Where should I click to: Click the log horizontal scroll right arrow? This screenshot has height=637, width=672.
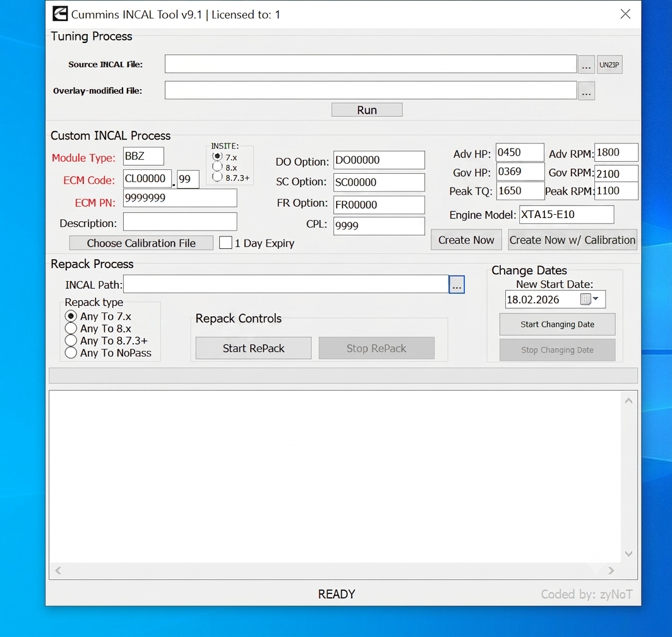tap(611, 571)
